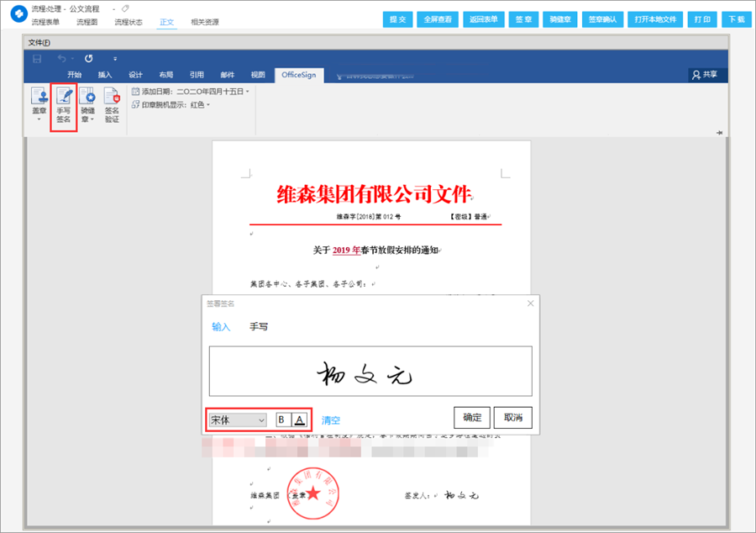Click the 全屏查看 button

point(438,19)
